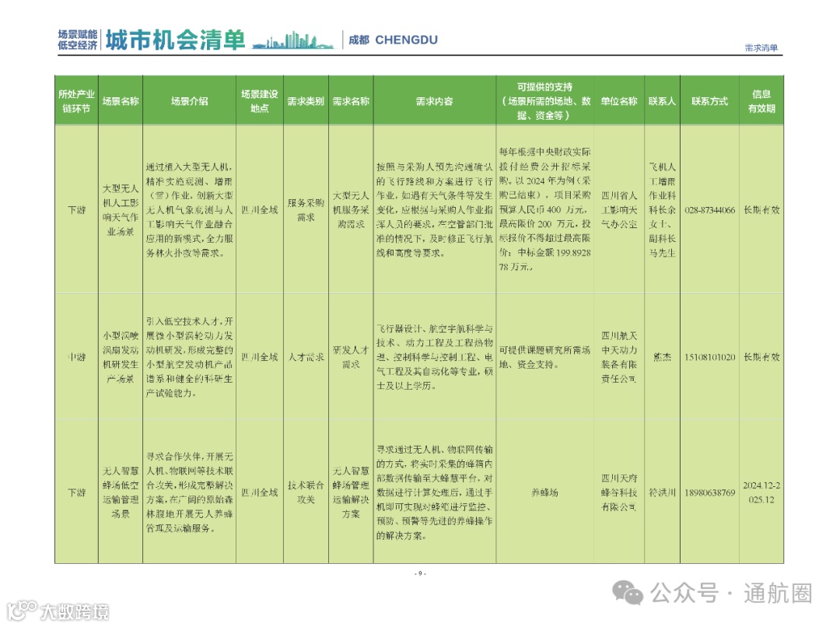Select the 需求类别 column header
Screen dimensions: 840x627
pyautogui.click(x=306, y=101)
